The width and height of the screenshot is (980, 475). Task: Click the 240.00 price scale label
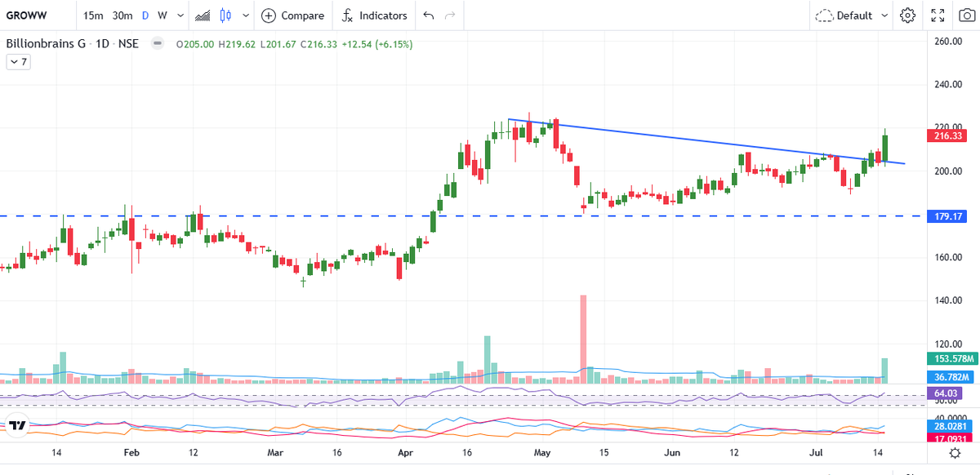coord(948,85)
